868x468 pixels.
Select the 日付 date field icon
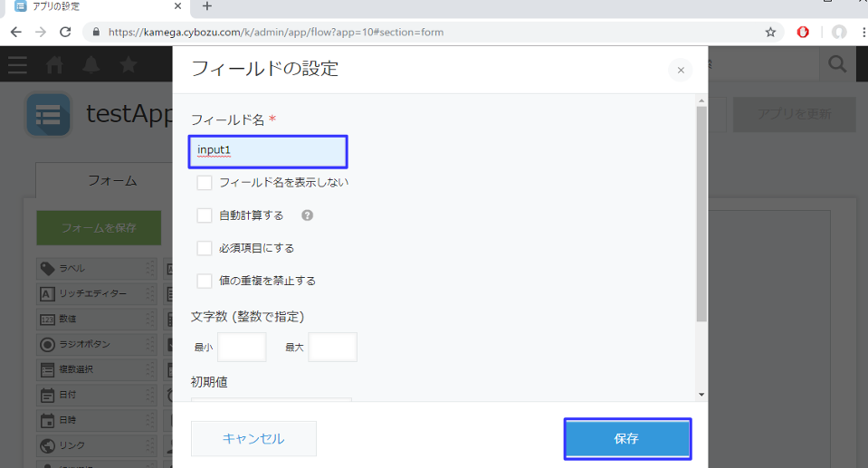(x=48, y=396)
